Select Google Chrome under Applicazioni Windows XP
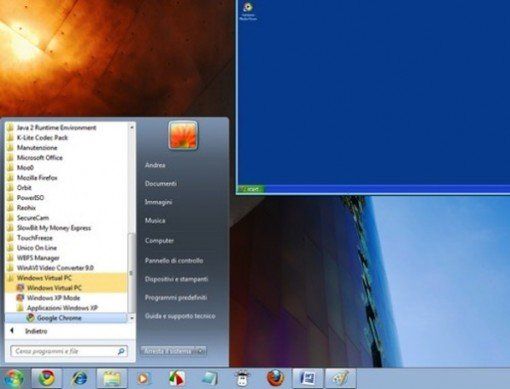510x389 pixels. click(59, 318)
